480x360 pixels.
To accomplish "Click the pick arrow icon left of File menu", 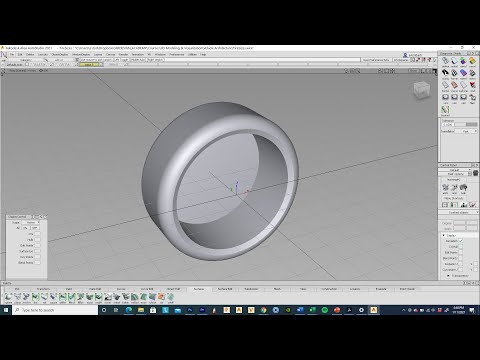I will click(x=4, y=54).
